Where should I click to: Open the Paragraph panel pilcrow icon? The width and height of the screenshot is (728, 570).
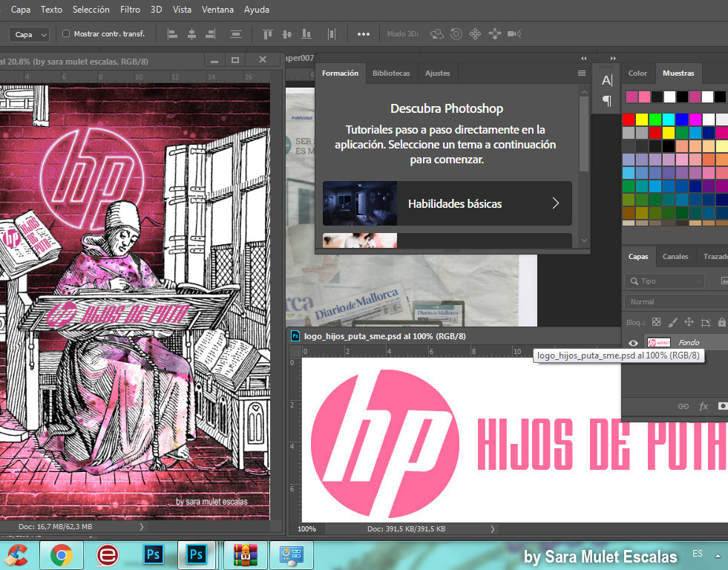click(607, 100)
